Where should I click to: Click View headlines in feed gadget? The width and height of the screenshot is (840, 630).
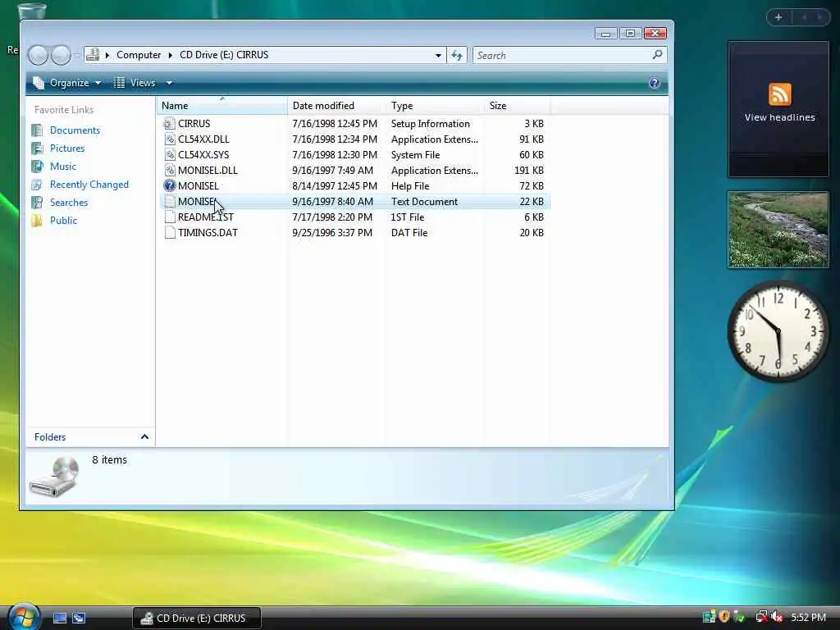(x=779, y=117)
